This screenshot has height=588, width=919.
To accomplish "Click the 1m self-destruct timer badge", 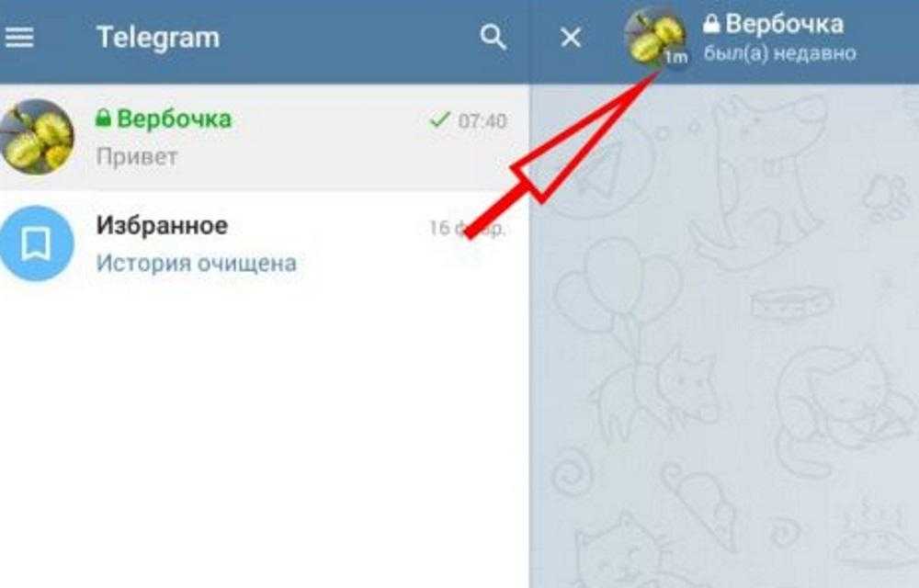I will tap(675, 57).
